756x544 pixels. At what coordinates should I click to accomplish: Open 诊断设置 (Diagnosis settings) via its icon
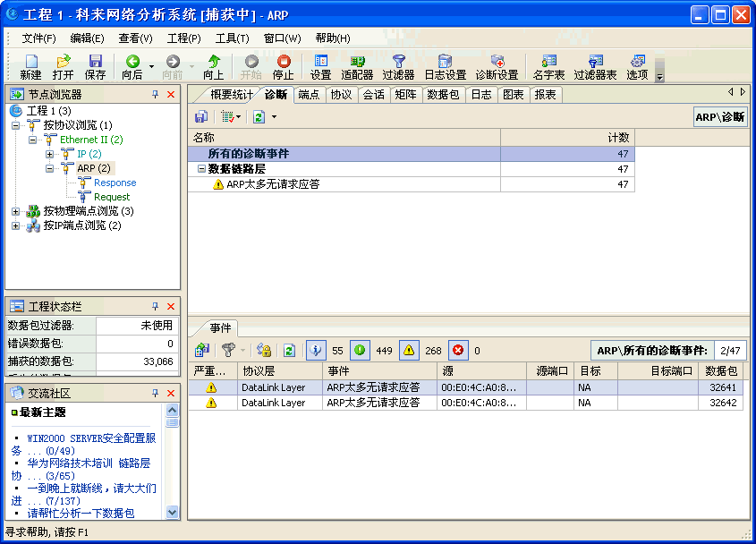click(496, 63)
